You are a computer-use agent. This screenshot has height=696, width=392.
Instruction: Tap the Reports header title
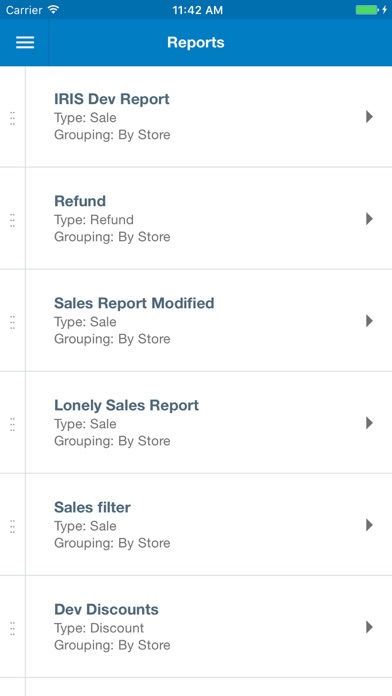(196, 43)
